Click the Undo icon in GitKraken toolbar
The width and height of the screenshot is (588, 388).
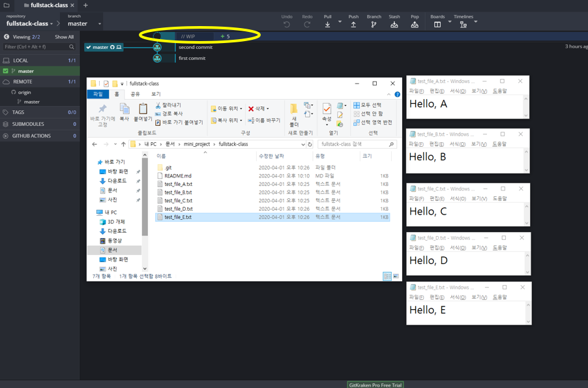[x=287, y=24]
